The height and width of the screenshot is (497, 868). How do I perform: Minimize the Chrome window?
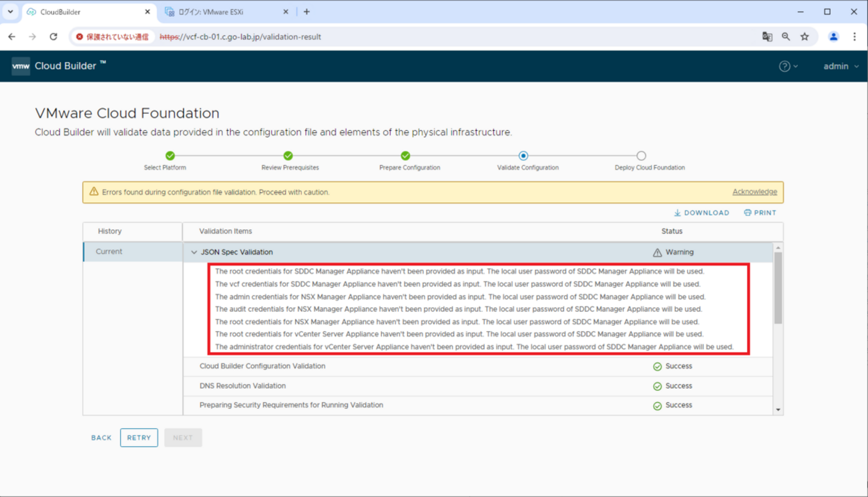800,11
